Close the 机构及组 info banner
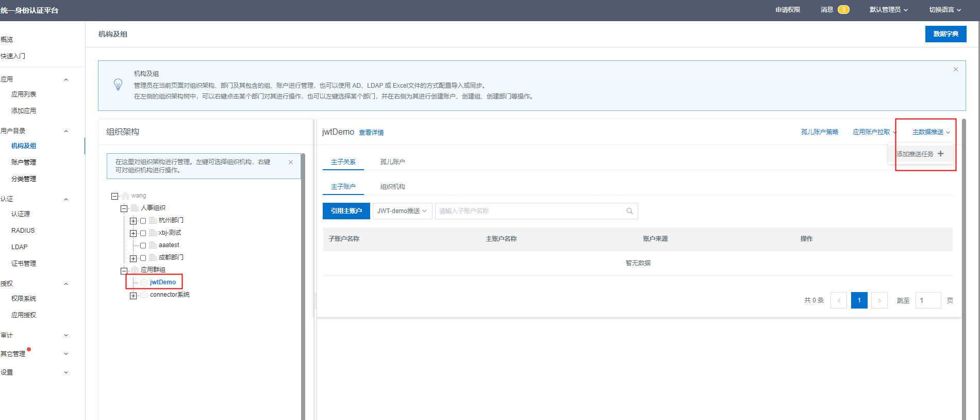Image resolution: width=980 pixels, height=420 pixels. tap(955, 70)
